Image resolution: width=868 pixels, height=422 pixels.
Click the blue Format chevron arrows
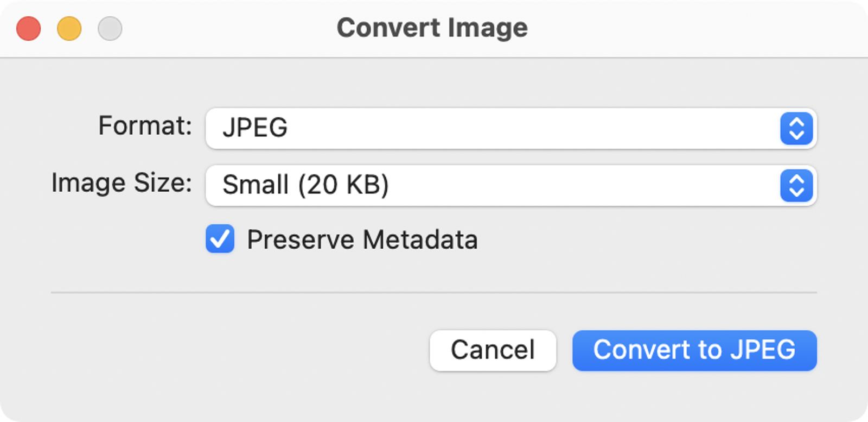[796, 129]
